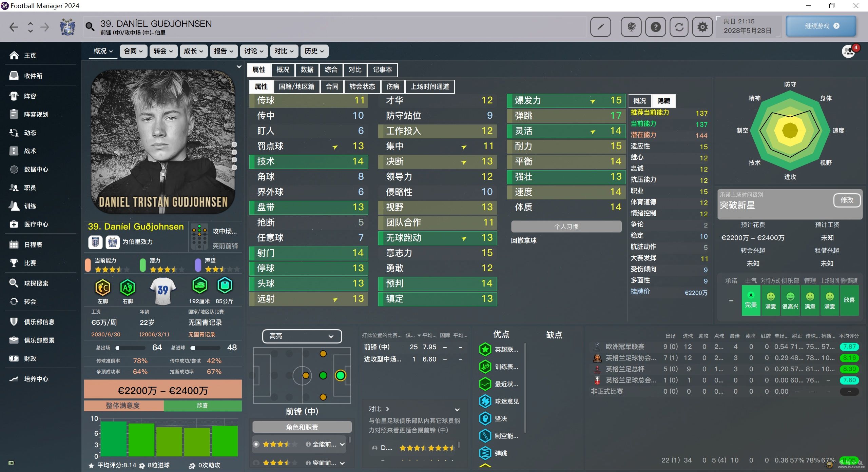868x472 pixels.
Task: Select the green attacking midfield dot on the pitch
Action: tap(323, 375)
